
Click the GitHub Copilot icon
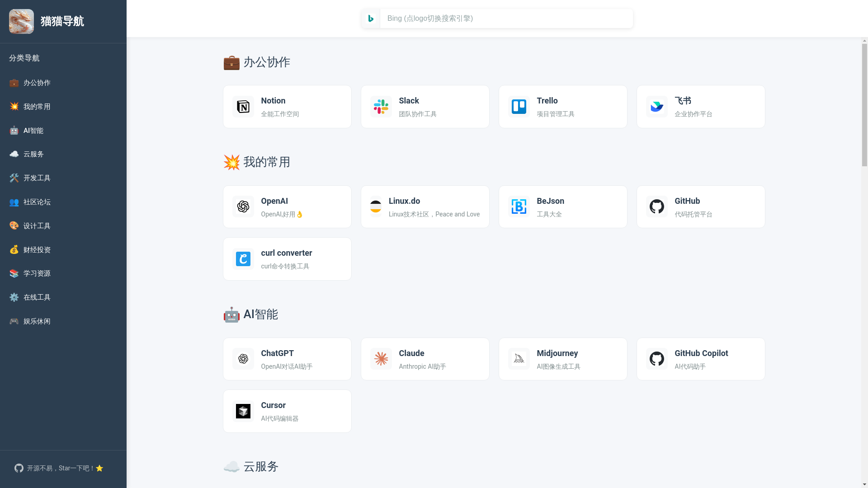tap(657, 359)
